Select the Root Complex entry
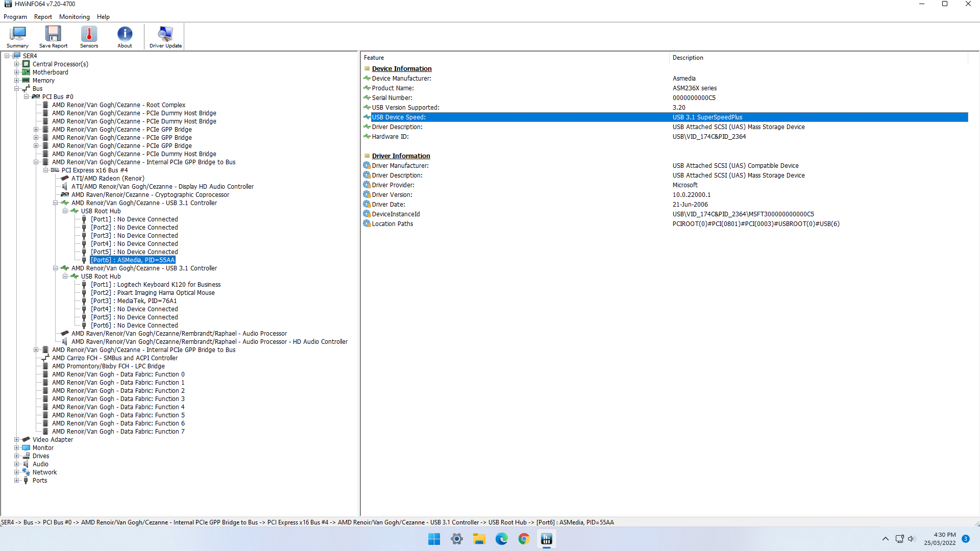This screenshot has height=551, width=980. 118,105
